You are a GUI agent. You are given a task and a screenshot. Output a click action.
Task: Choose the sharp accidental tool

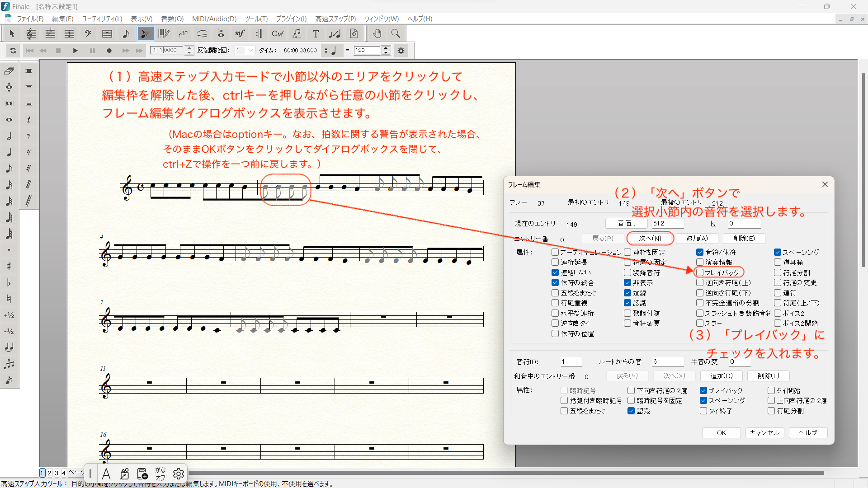tap(9, 266)
